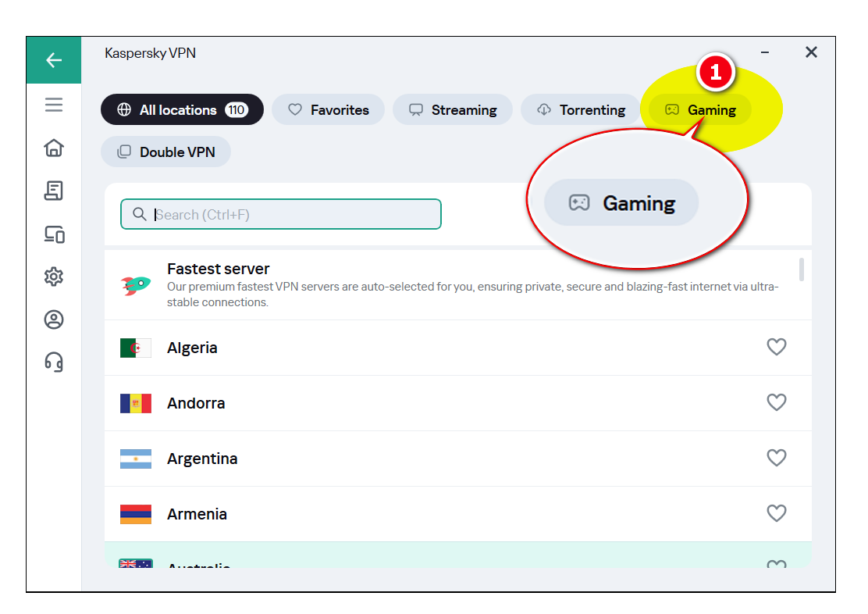868x614 pixels.
Task: Click the Algeria flag icon
Action: click(x=136, y=348)
